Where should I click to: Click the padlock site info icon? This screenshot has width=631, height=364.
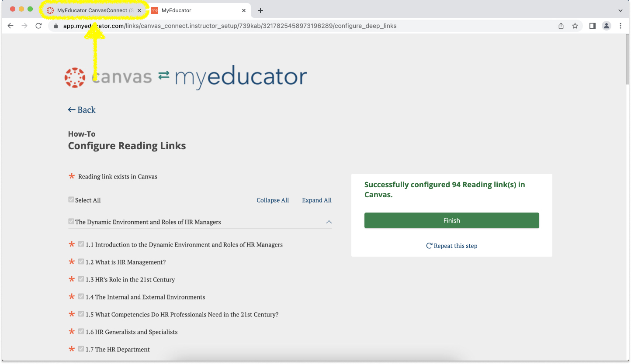click(55, 26)
